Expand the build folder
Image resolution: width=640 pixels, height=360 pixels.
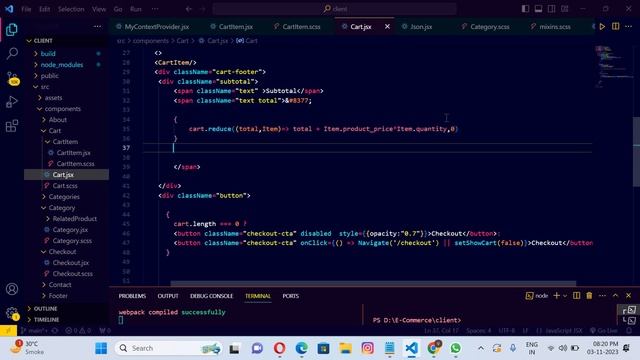[48, 53]
